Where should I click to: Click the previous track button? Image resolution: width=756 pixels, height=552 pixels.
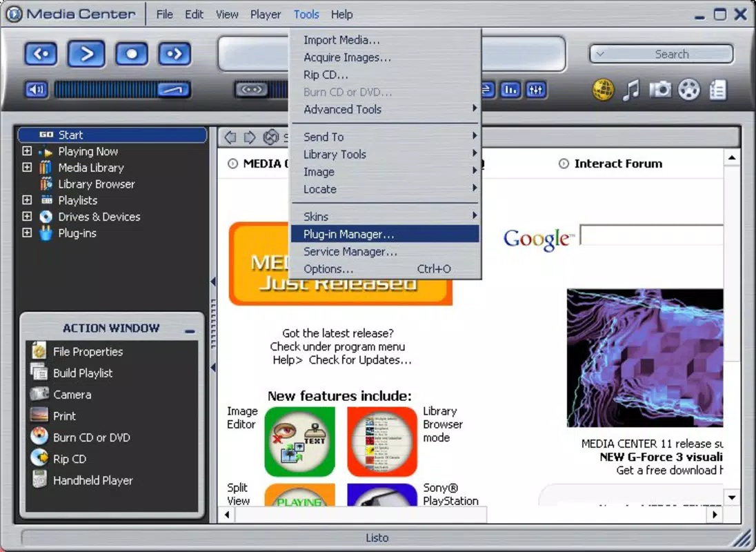click(x=41, y=54)
